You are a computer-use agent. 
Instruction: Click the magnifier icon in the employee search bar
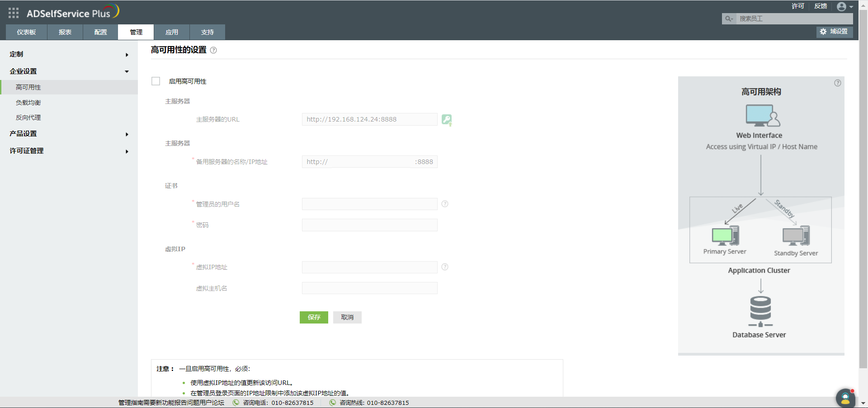click(x=728, y=19)
